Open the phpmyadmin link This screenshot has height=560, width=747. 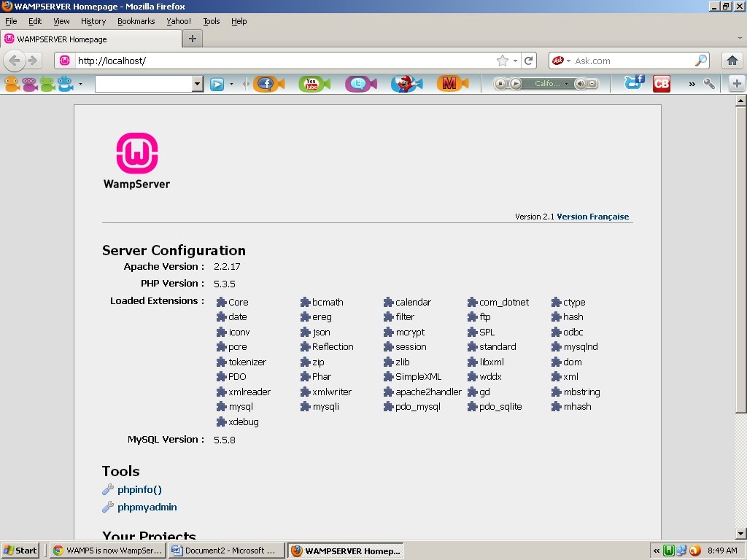click(x=147, y=507)
